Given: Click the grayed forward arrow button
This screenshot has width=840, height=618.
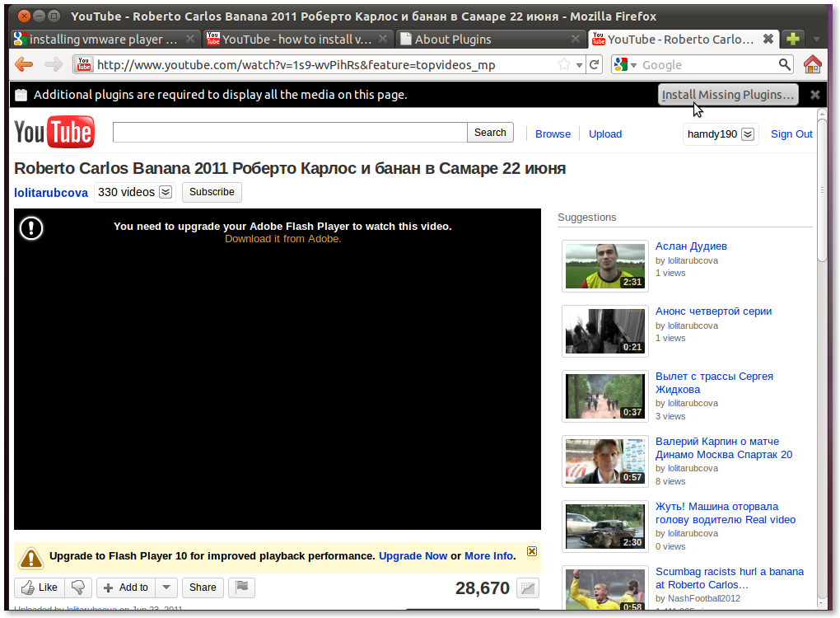Looking at the screenshot, I should coord(53,65).
